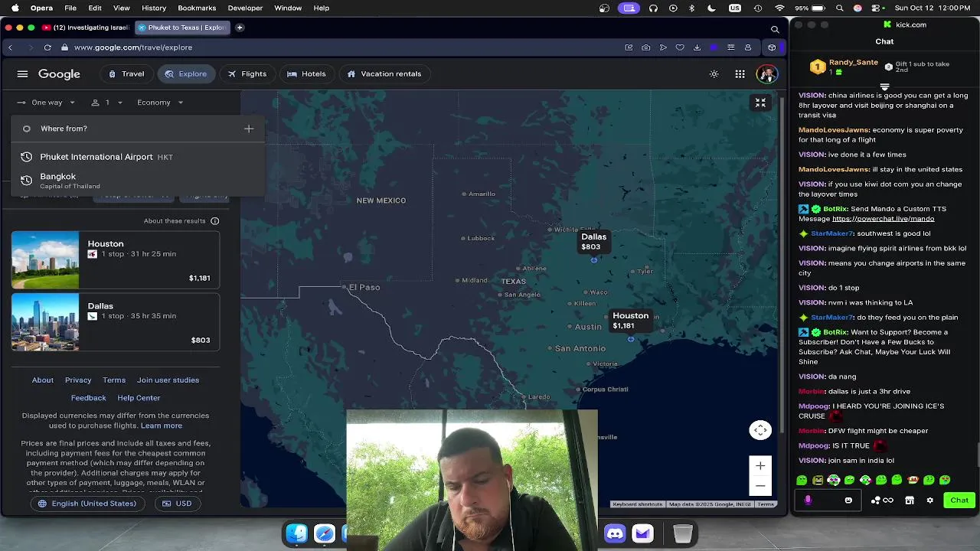Switch to the Flights tab
This screenshot has height=551, width=980.
click(247, 74)
